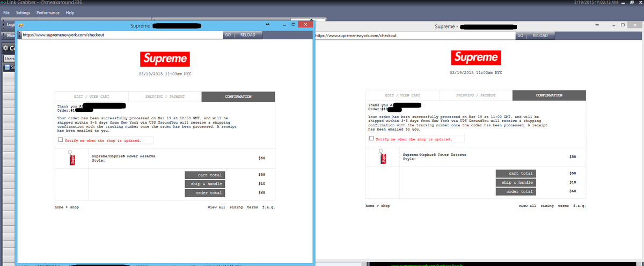Click the Supreme logo in the rear window
Screen dimensions: 644x266
pos(475,57)
